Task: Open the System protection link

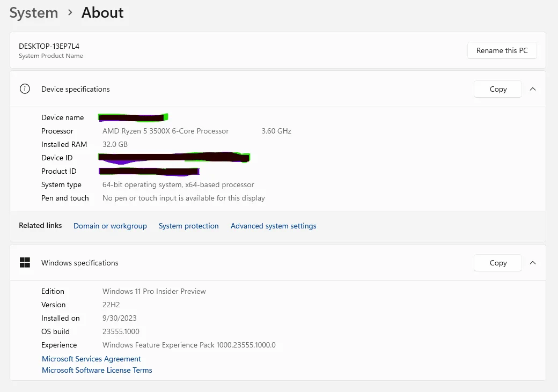Action: click(189, 226)
